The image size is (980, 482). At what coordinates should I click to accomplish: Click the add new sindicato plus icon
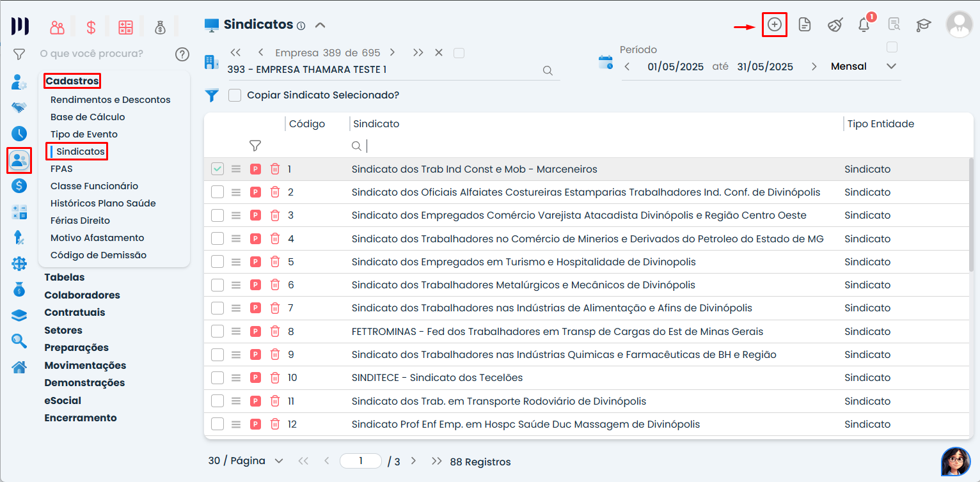point(774,25)
